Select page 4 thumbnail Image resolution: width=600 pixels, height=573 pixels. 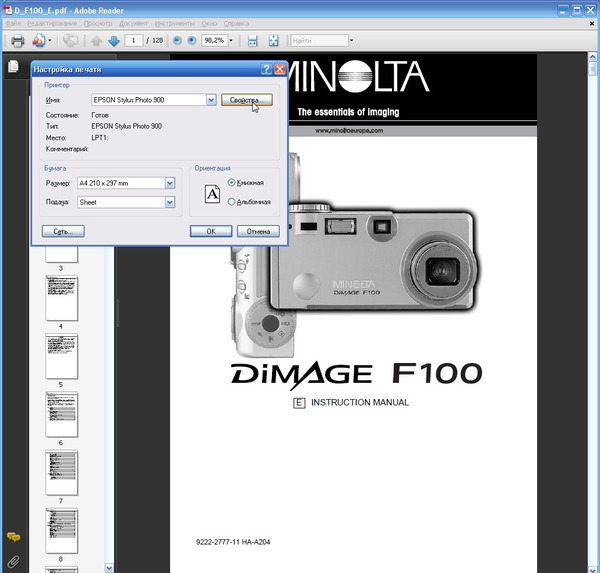click(x=61, y=298)
